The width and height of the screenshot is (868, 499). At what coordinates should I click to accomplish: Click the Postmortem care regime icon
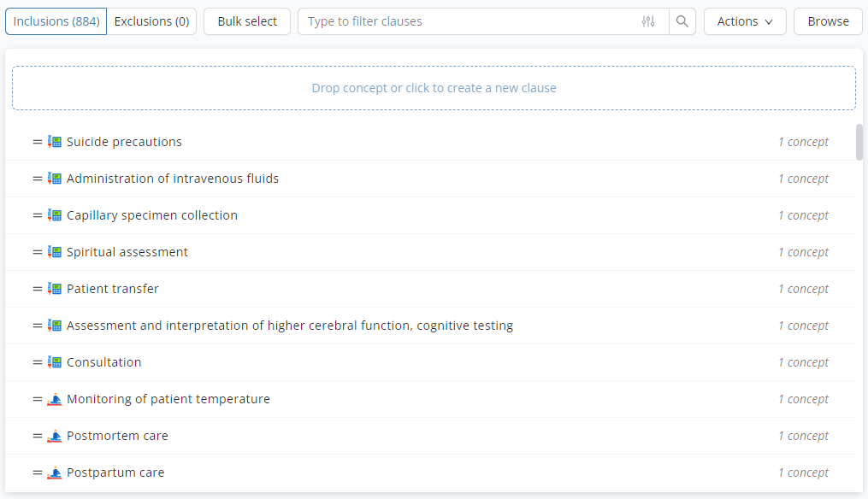(55, 436)
